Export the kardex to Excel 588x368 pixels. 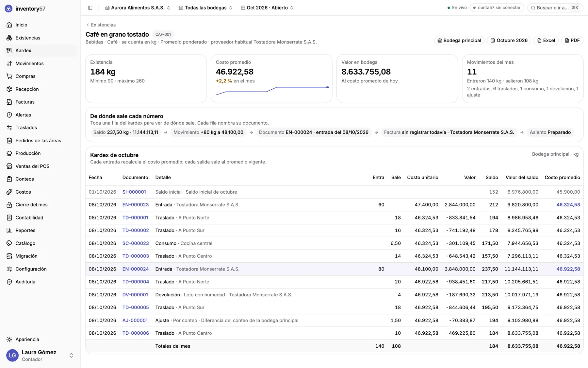pyautogui.click(x=546, y=41)
